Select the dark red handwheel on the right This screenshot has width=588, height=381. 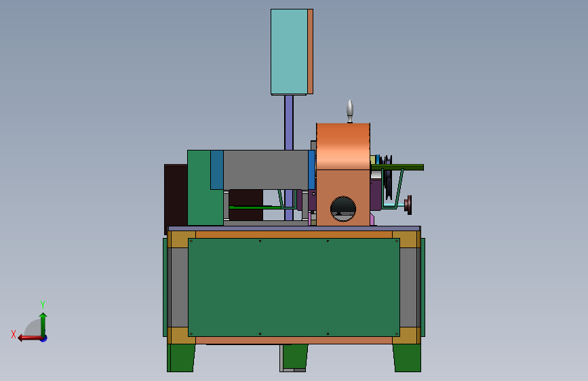408,205
